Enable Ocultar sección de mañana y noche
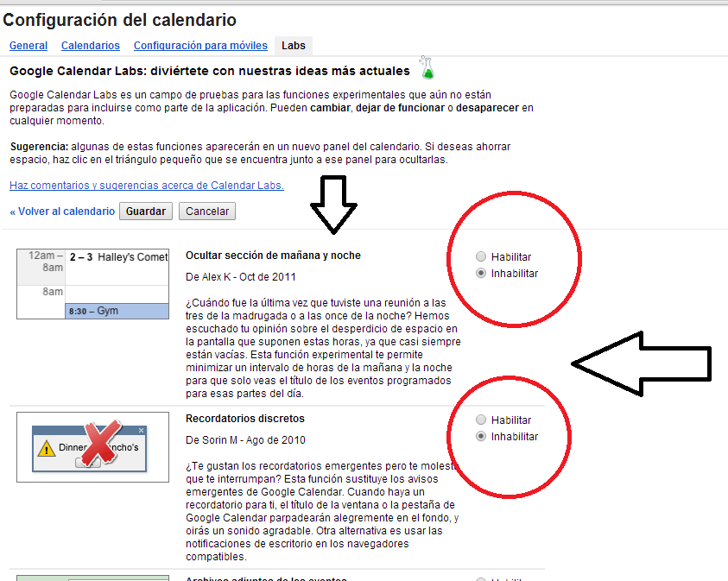The image size is (728, 581). [481, 256]
